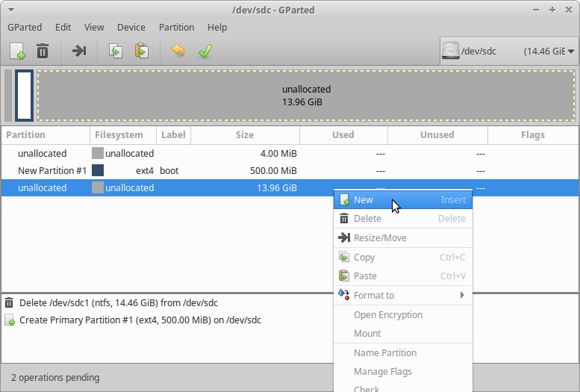This screenshot has height=392, width=580.
Task: Click the ext4 dark blue color swatch
Action: tap(98, 170)
